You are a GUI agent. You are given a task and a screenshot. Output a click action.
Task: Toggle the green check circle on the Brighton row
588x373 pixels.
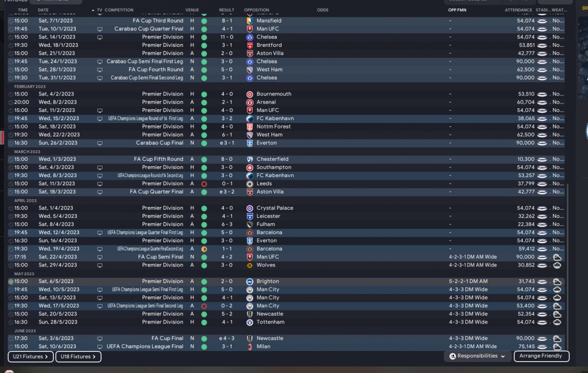tap(11, 282)
